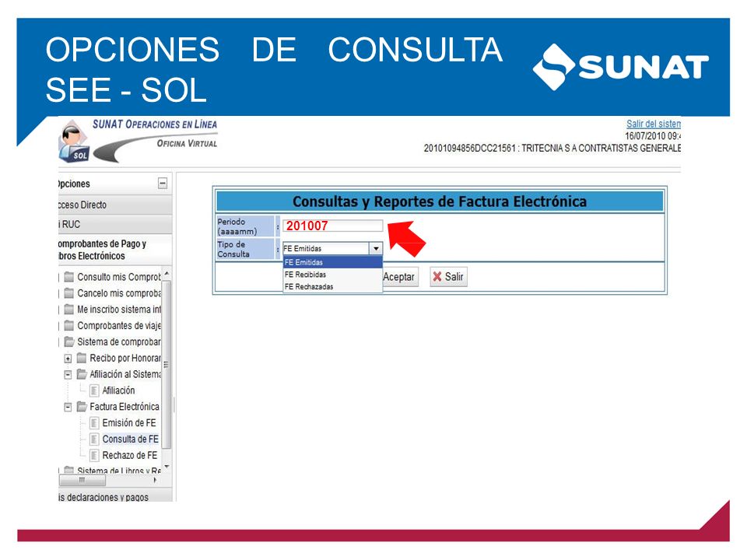This screenshot has height=560, width=747.
Task: Select Consulta de FE option
Action: 130,439
